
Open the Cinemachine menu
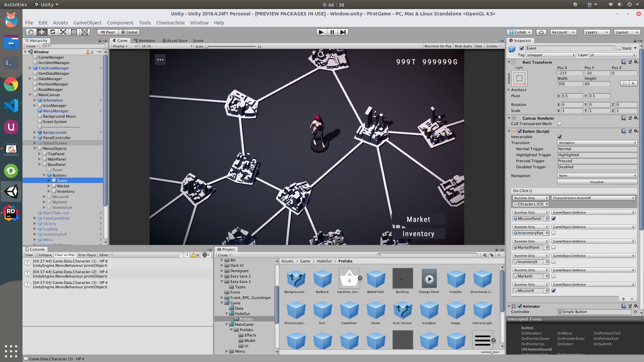pos(170,23)
